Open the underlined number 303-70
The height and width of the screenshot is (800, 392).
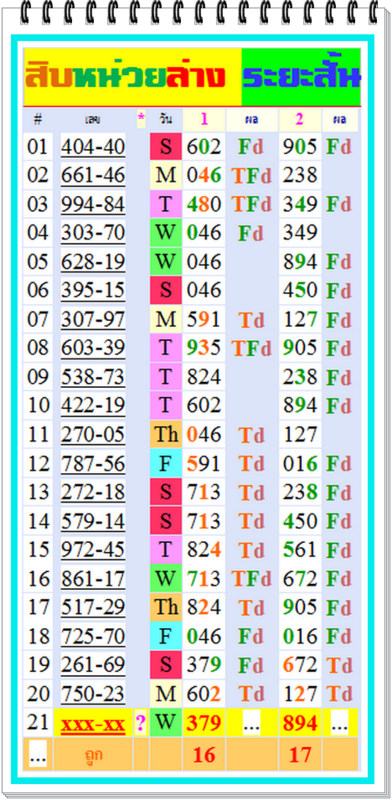click(x=93, y=233)
